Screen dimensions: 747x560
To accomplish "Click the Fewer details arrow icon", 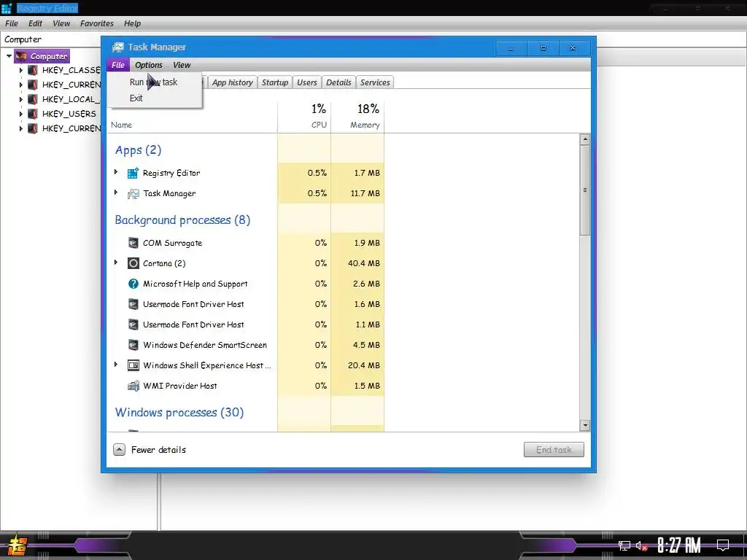I will tap(119, 449).
